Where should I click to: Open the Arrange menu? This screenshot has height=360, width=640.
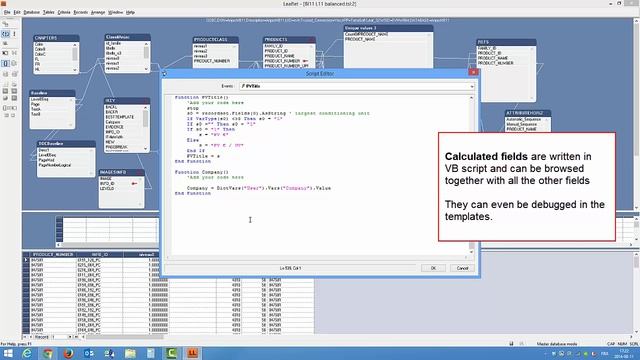pyautogui.click(x=98, y=12)
